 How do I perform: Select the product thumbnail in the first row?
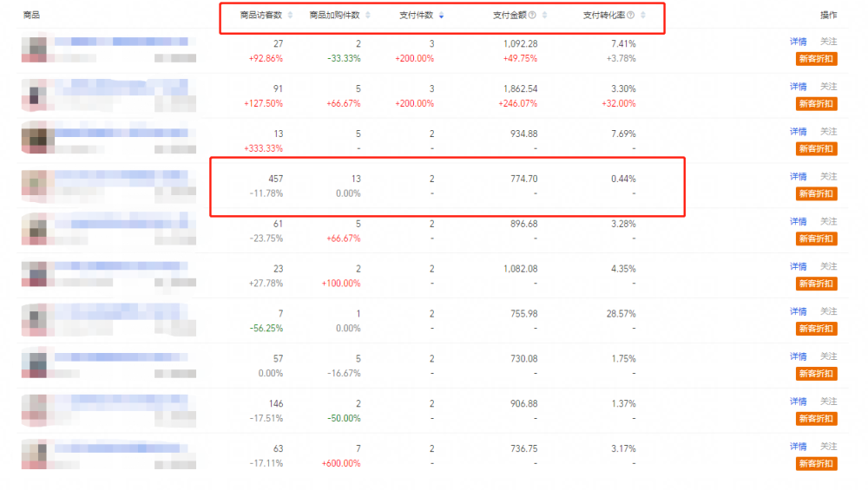37,49
